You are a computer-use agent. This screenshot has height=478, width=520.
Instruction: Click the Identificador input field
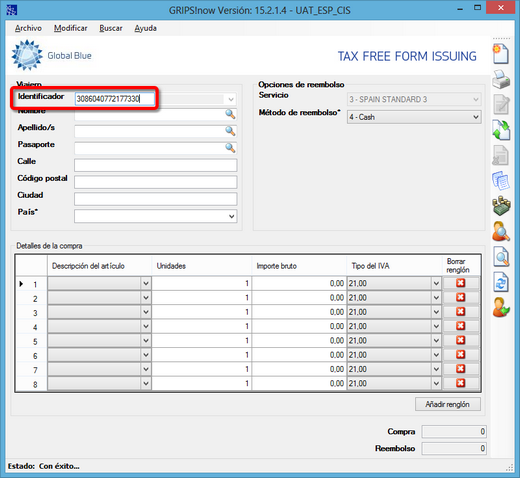click(x=115, y=99)
